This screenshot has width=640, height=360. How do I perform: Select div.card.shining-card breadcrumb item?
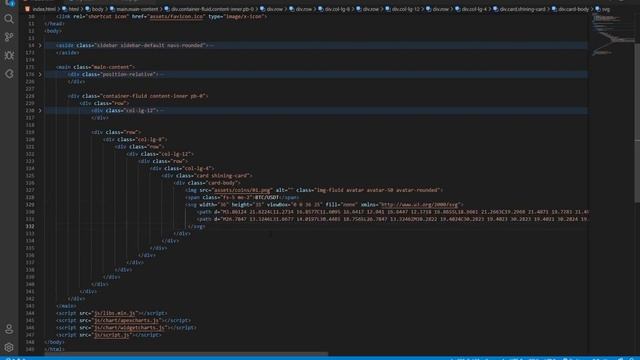[523, 9]
